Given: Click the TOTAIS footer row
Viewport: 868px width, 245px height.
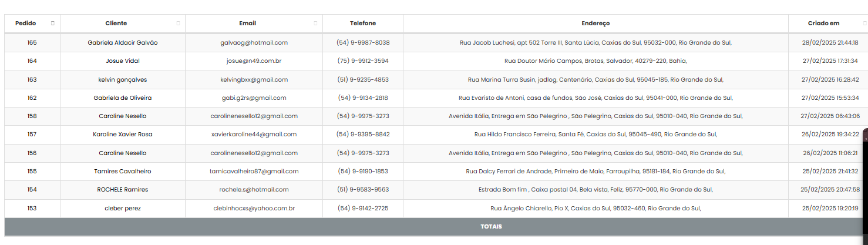Looking at the screenshot, I should (x=490, y=227).
